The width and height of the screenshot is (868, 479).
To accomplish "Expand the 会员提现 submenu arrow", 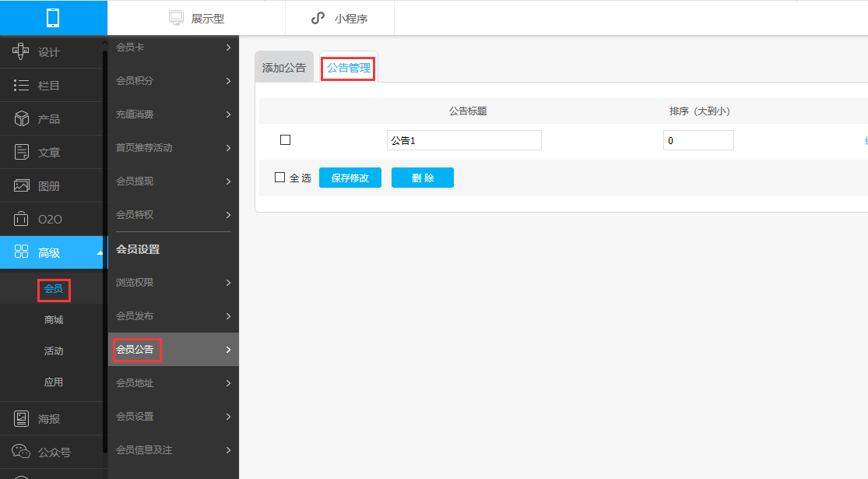I will point(228,181).
